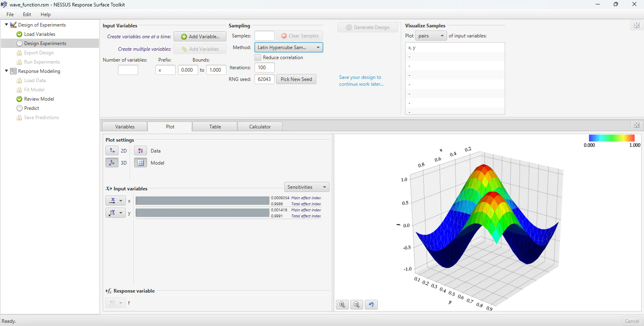Click the Prefix field containing x
The image size is (644, 326).
pyautogui.click(x=166, y=70)
